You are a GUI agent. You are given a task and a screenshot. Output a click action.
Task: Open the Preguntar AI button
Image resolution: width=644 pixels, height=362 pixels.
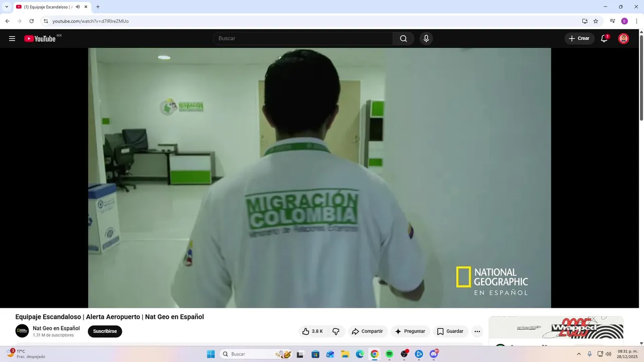(410, 331)
